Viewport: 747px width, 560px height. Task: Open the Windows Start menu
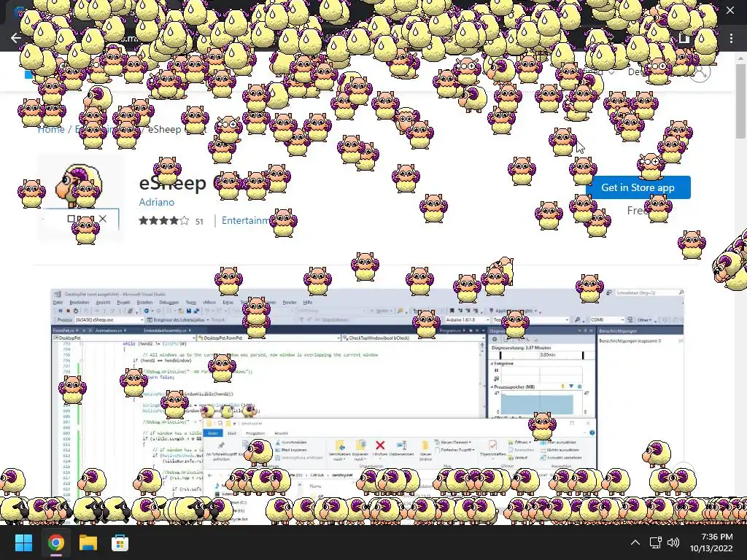(23, 542)
